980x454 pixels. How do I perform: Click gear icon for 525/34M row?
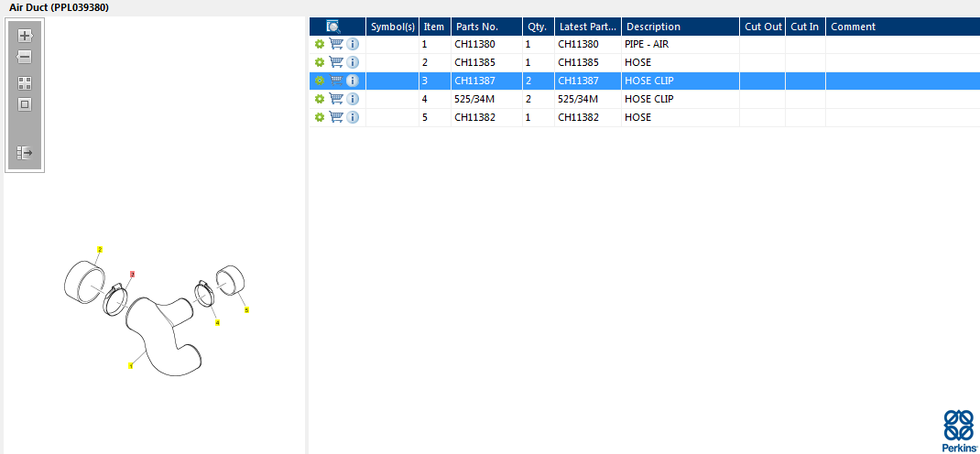click(x=320, y=99)
